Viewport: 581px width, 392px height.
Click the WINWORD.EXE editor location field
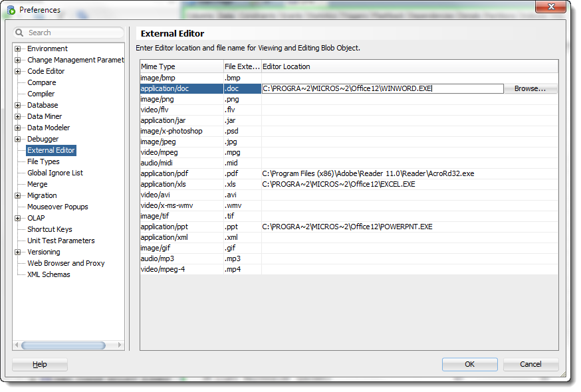(x=382, y=89)
